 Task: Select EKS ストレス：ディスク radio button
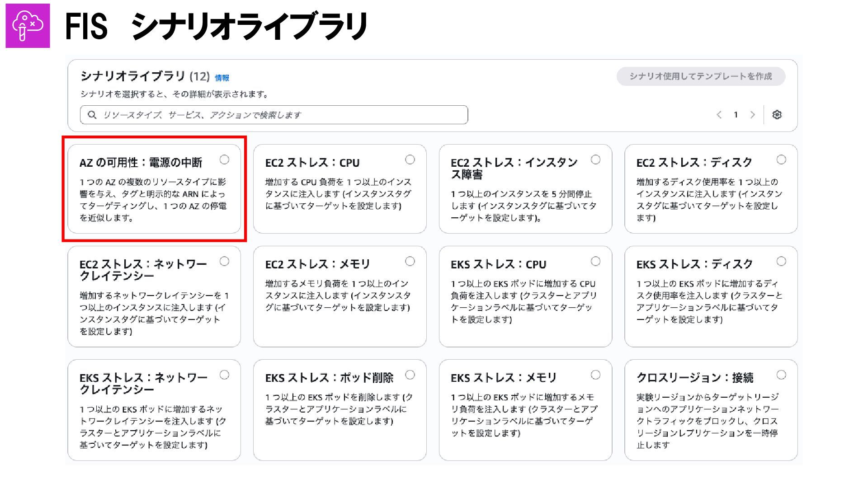781,261
